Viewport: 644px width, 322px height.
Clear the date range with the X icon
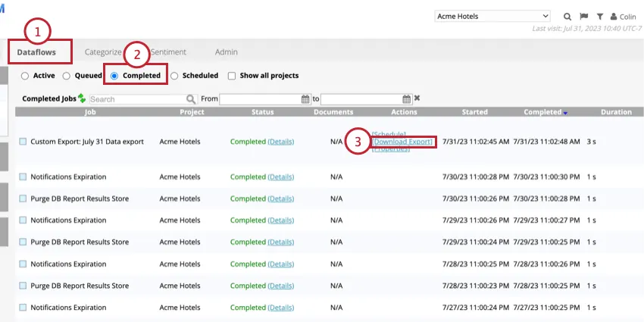point(417,98)
